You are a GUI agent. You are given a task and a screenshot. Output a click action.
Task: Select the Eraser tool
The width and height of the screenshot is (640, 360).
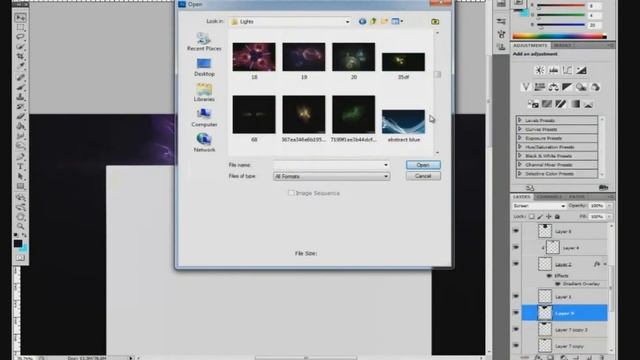tap(20, 117)
